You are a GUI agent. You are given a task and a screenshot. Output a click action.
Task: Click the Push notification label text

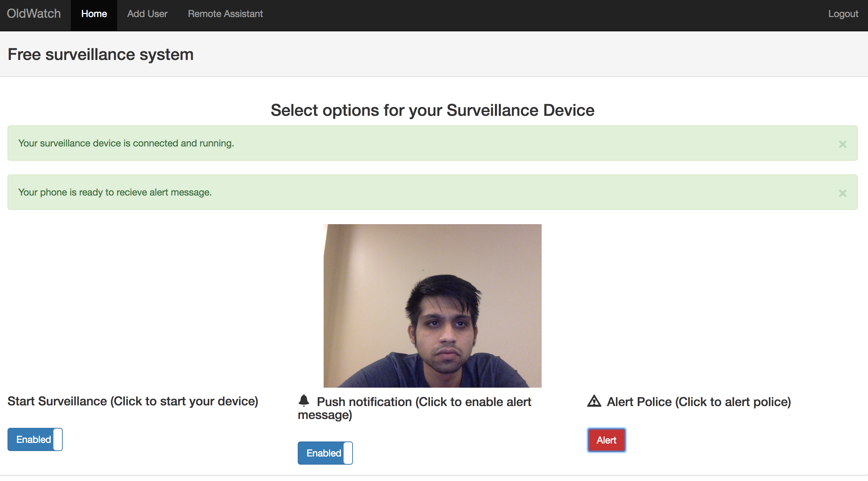[424, 402]
